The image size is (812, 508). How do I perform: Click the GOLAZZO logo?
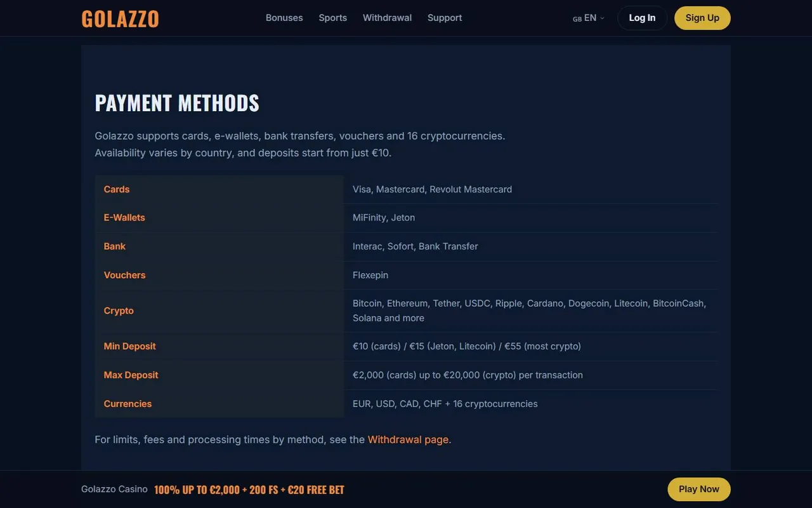coord(120,18)
